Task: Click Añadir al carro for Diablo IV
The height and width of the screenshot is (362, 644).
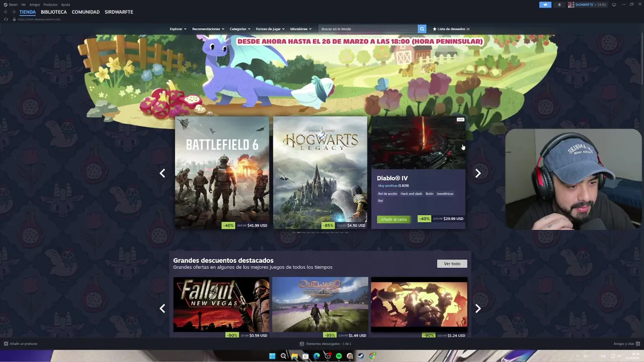Action: [394, 219]
